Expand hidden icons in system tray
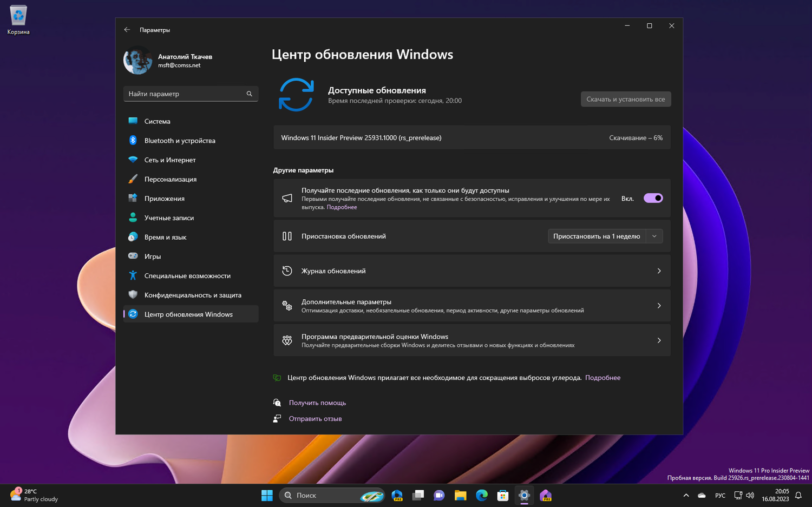Viewport: 812px width, 507px height. 685,495
